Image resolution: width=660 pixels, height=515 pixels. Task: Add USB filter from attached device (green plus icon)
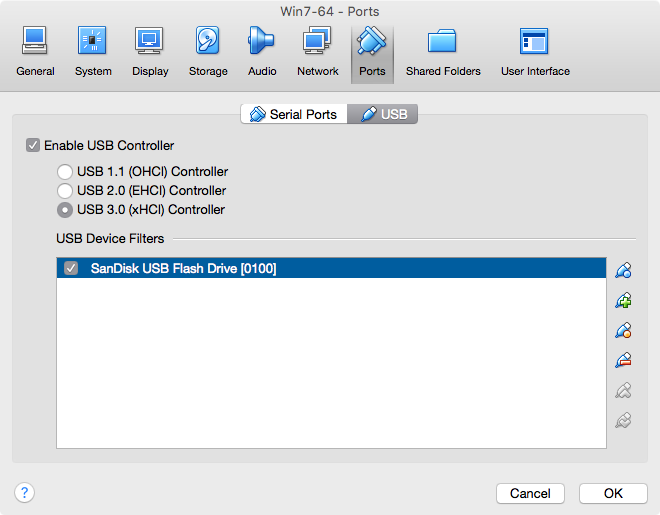click(x=623, y=300)
